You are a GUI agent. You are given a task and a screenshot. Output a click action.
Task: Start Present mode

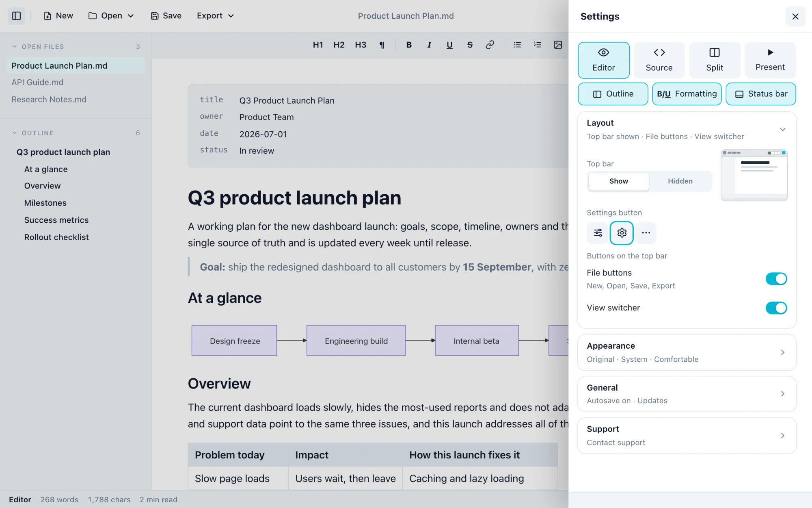click(x=770, y=60)
